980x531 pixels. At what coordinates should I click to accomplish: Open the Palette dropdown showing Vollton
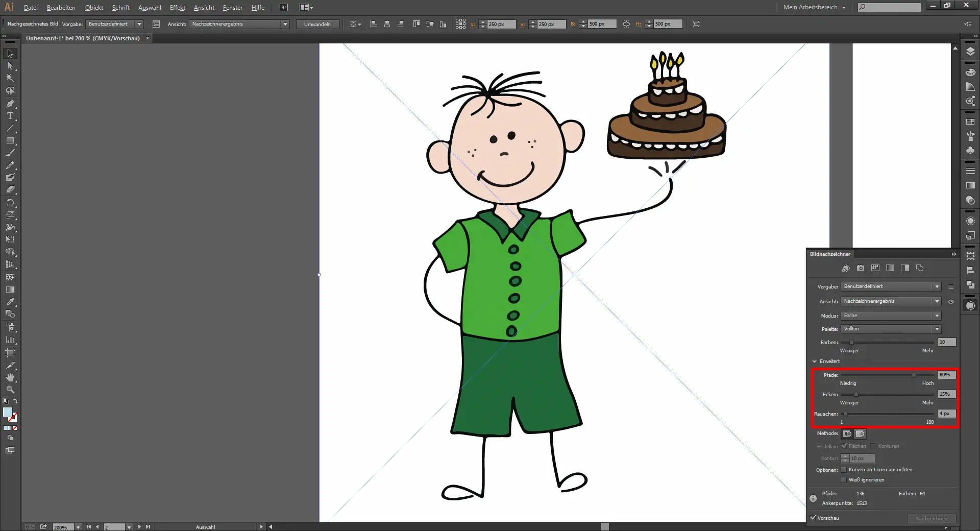click(891, 329)
